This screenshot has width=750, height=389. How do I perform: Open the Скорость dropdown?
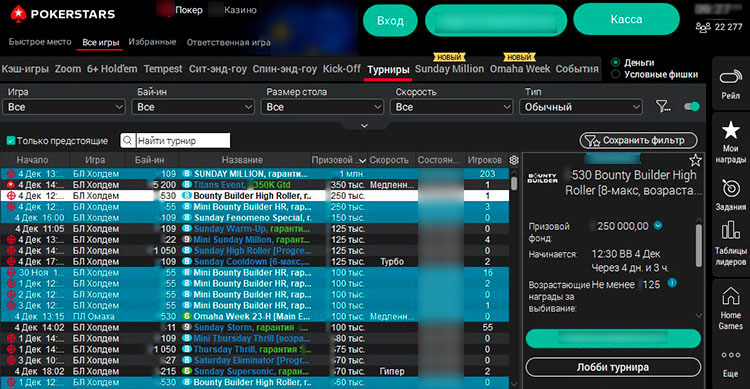pos(452,107)
